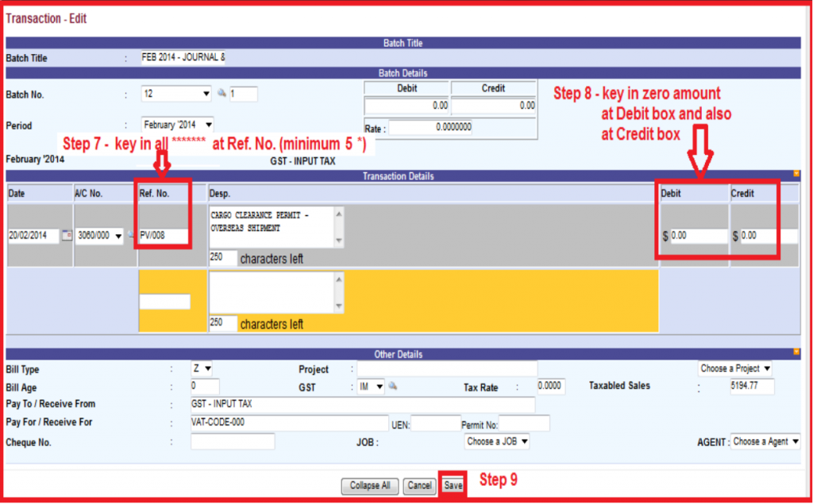The image size is (813, 504).
Task: Click the Ref. No. field with PV/008
Action: click(x=164, y=236)
